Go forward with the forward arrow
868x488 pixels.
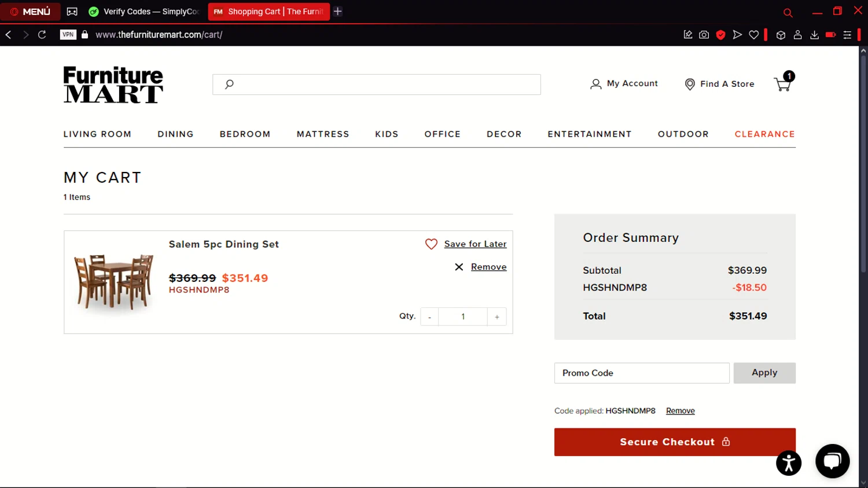[25, 35]
